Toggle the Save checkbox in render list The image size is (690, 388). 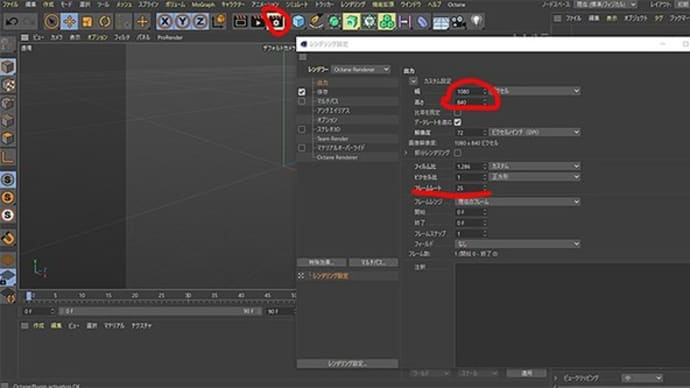(301, 92)
